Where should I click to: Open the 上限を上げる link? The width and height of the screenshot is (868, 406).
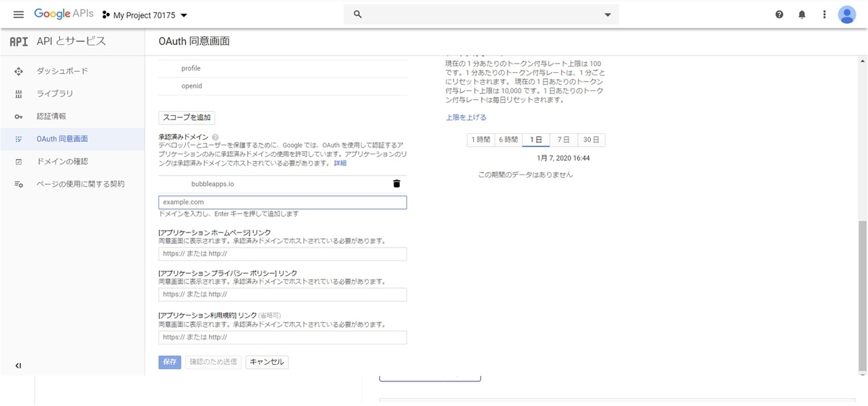click(x=466, y=117)
